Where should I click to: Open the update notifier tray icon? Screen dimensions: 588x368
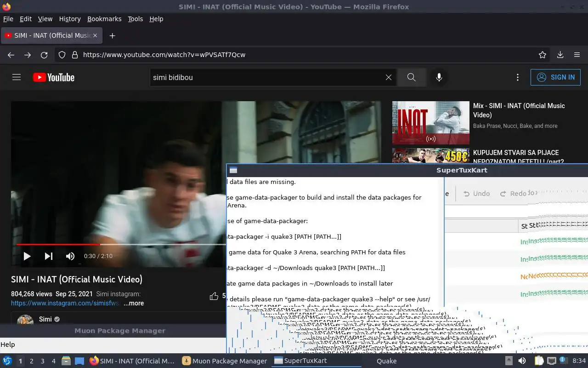[x=563, y=361]
